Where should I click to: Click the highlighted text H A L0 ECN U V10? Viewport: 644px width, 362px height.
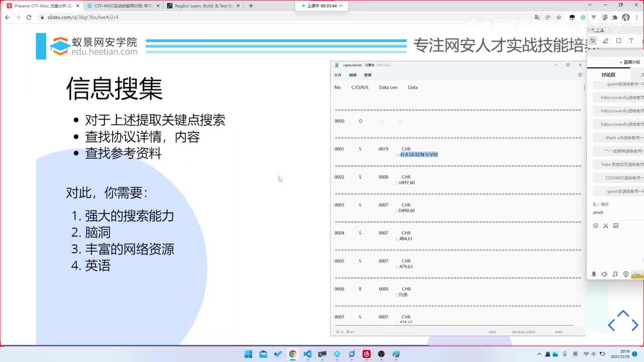(419, 154)
